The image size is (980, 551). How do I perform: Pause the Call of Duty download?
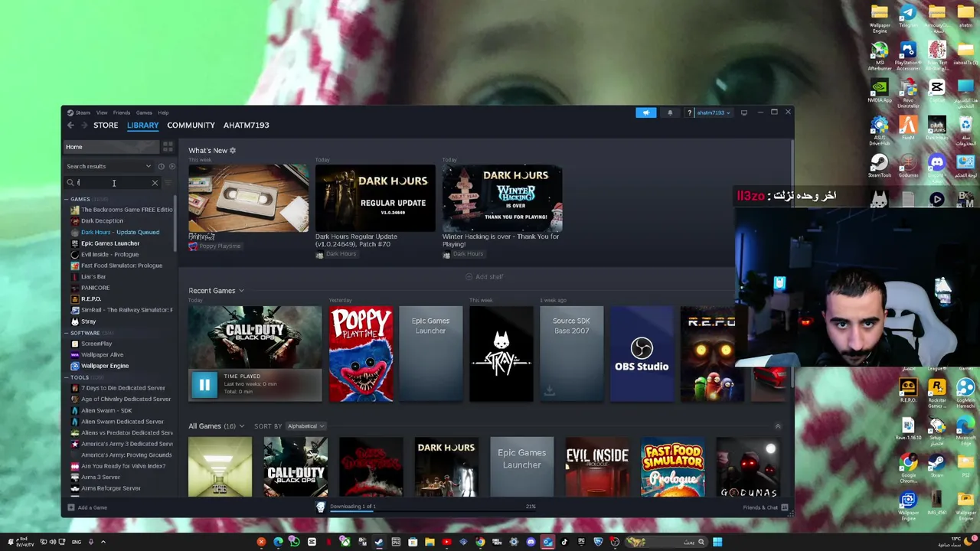tap(204, 385)
